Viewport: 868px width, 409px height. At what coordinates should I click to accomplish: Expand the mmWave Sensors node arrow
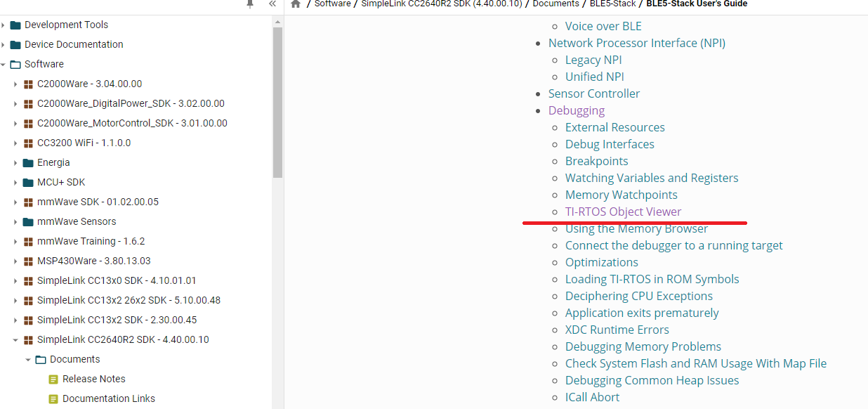coord(15,221)
